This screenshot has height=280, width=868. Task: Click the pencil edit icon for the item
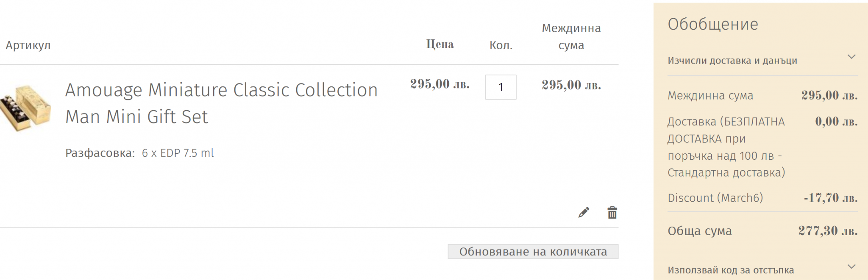coord(584,212)
